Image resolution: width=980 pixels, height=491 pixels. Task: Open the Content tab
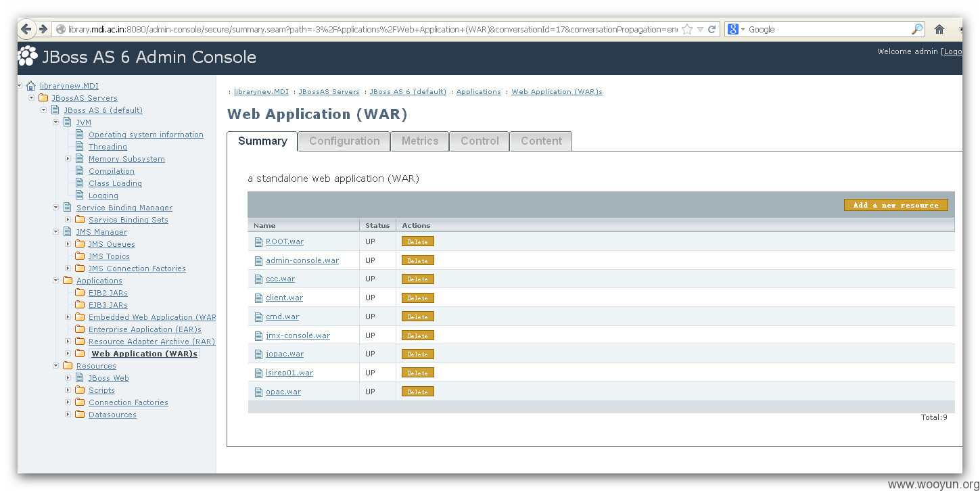[x=541, y=141]
